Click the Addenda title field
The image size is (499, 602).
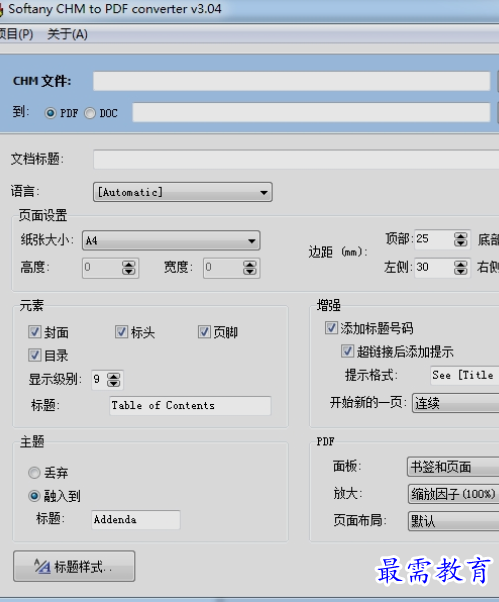[136, 520]
